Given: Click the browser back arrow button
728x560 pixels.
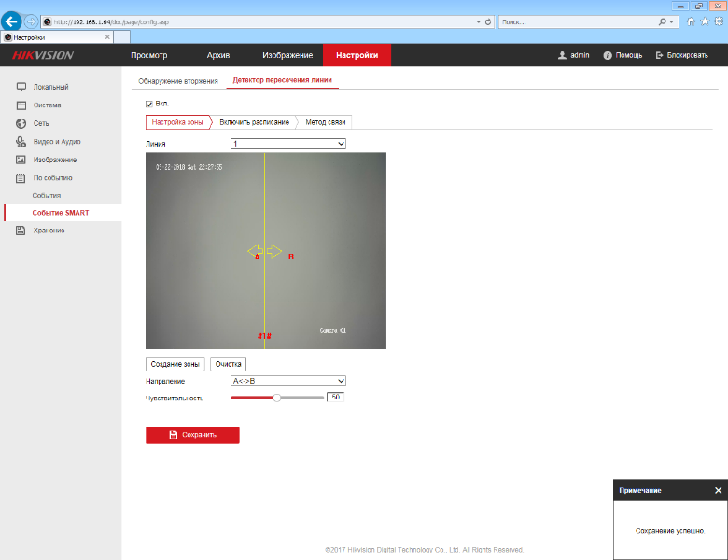Looking at the screenshot, I should 11,21.
